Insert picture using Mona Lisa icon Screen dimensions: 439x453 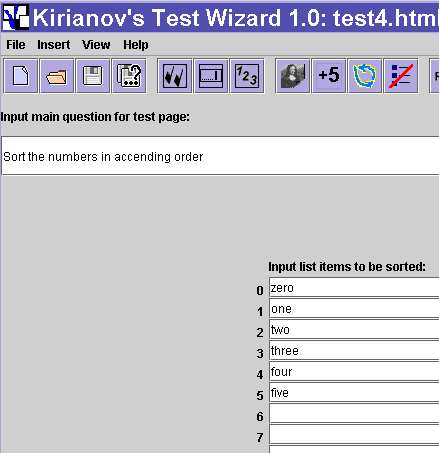pos(293,76)
